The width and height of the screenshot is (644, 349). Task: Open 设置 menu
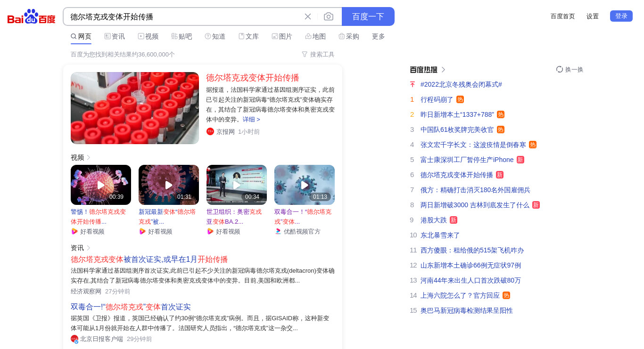[593, 16]
